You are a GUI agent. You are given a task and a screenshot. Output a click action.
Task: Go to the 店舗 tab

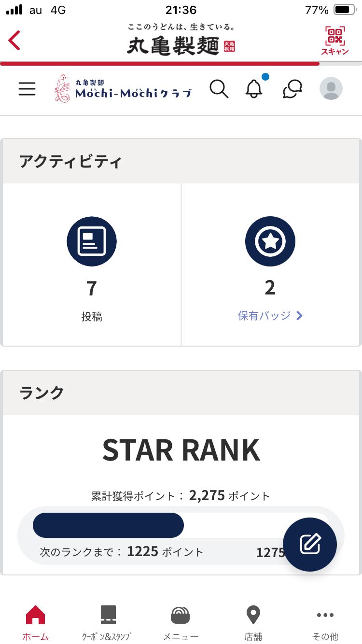coord(253,623)
